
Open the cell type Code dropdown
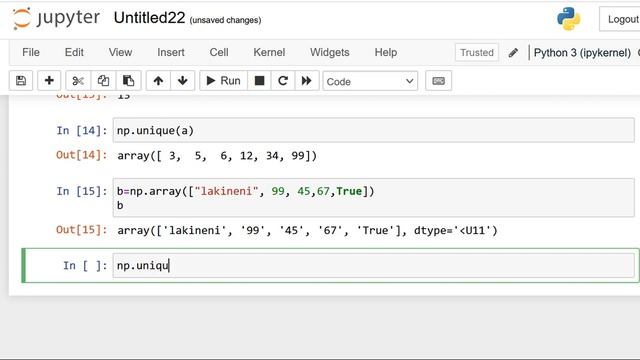(x=370, y=81)
